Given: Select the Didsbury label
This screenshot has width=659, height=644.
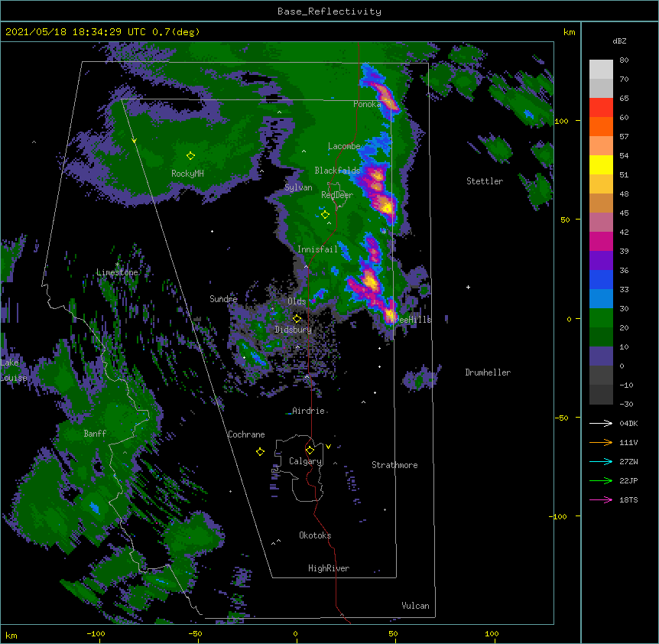Looking at the screenshot, I should pos(294,330).
